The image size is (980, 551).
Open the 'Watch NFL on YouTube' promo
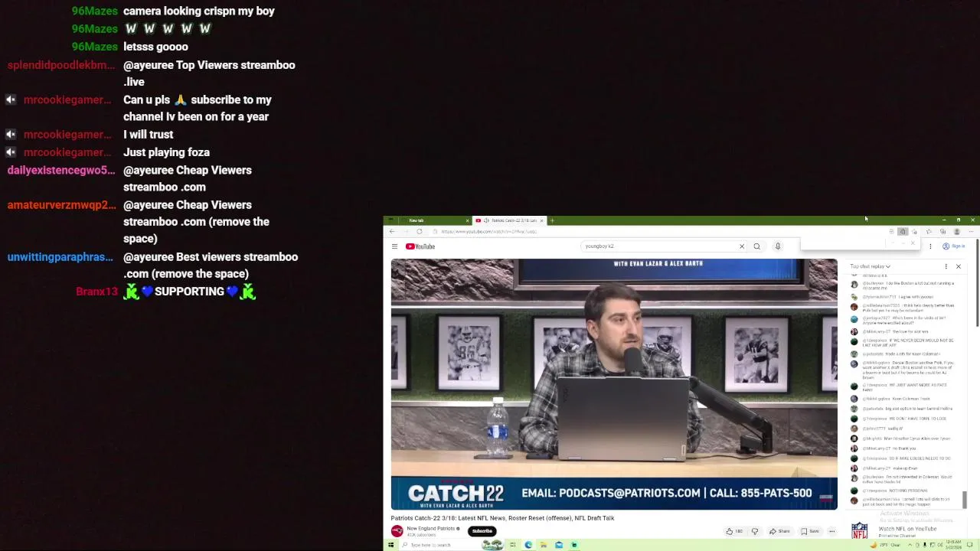(x=907, y=529)
